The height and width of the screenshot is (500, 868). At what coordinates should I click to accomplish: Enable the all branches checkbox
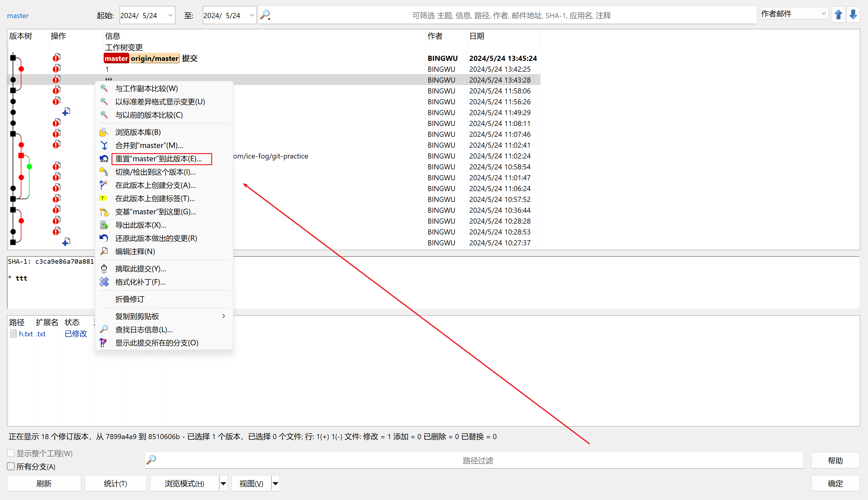click(11, 466)
